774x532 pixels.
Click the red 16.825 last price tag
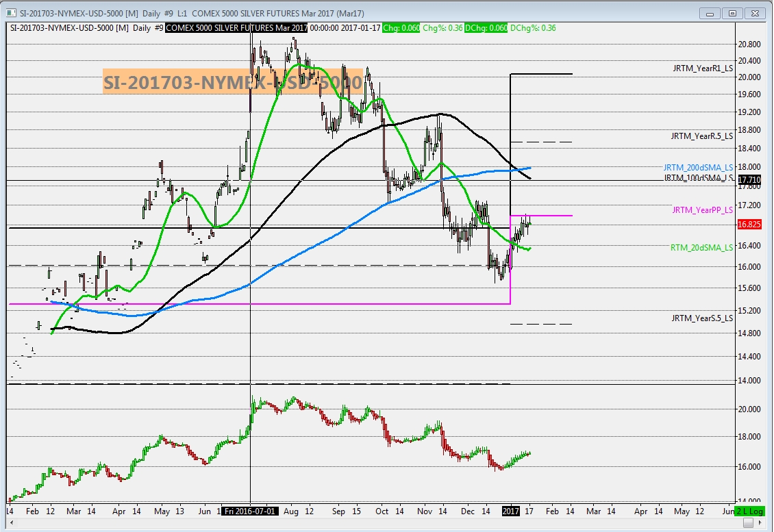tap(749, 225)
